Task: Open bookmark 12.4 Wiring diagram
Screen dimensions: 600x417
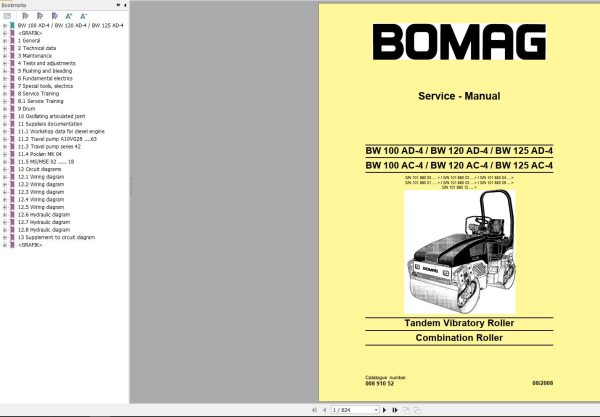Action: coord(41,200)
